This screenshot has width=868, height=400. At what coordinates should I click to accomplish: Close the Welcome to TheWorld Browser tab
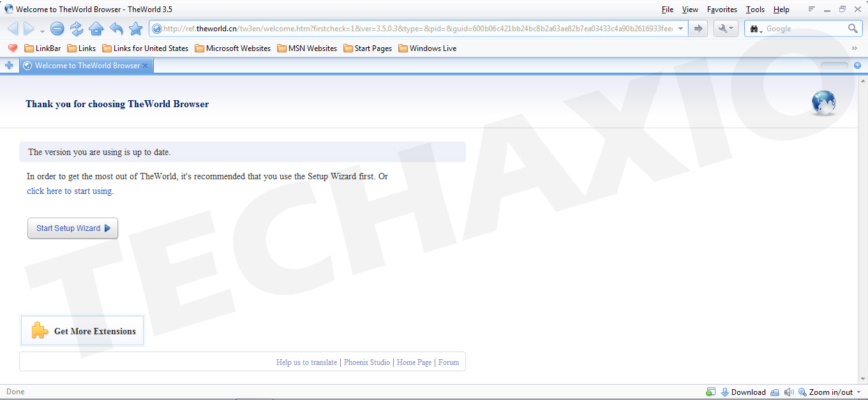tap(146, 66)
